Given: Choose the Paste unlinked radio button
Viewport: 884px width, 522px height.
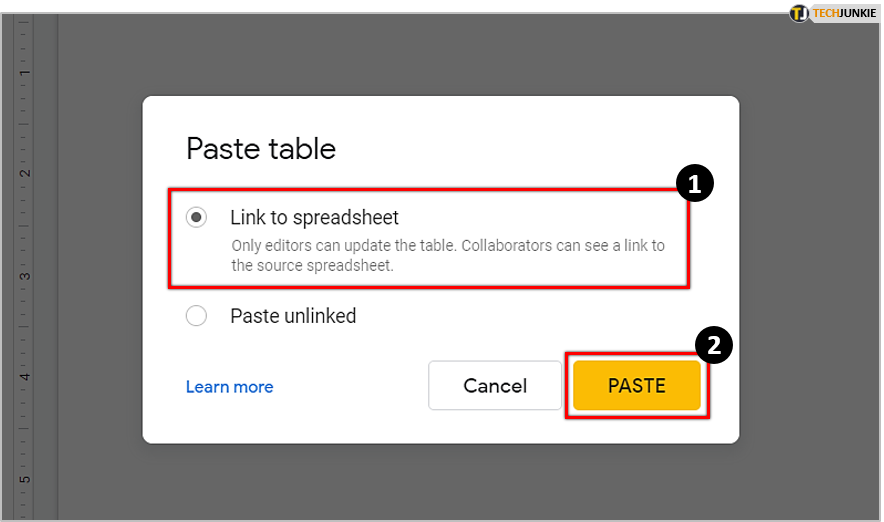Looking at the screenshot, I should [x=196, y=316].
